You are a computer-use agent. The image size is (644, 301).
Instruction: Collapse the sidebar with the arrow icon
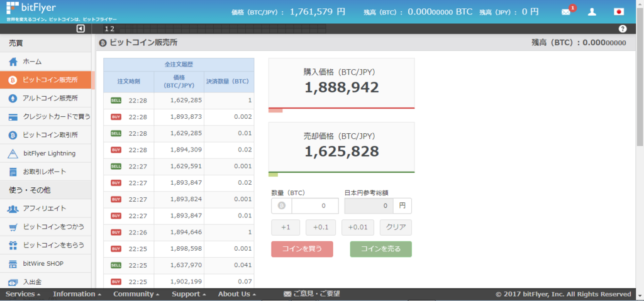point(80,29)
